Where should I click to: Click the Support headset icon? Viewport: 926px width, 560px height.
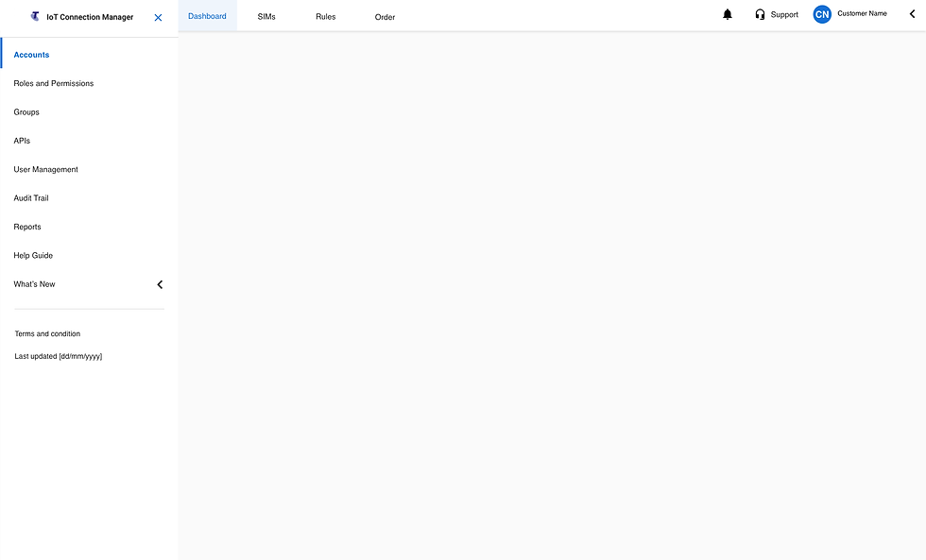point(760,15)
